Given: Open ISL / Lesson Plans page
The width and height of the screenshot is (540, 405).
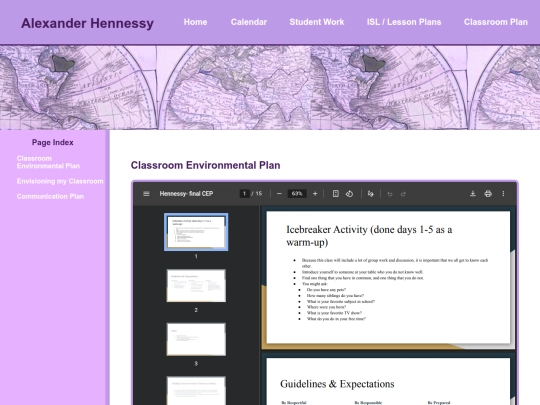Looking at the screenshot, I should pos(404,22).
